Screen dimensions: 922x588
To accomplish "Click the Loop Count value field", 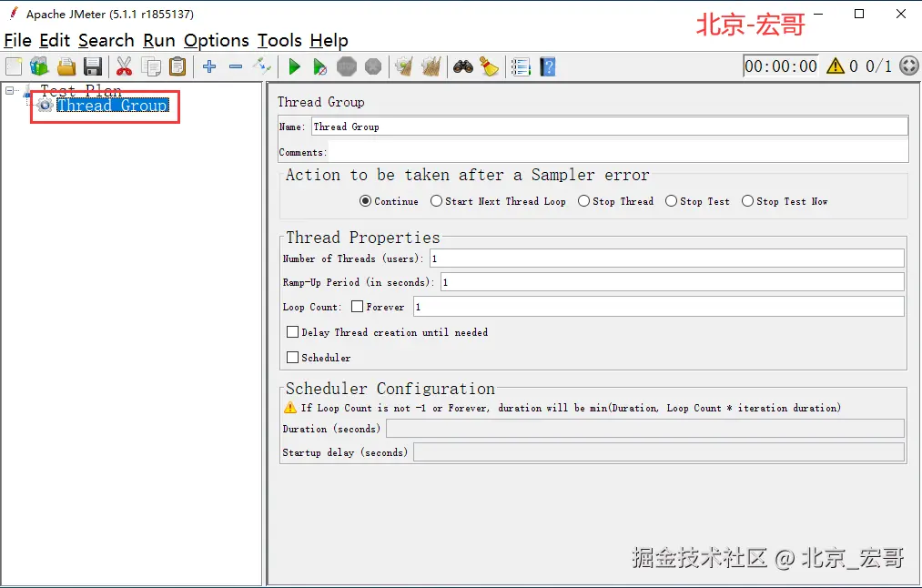I will click(x=659, y=307).
